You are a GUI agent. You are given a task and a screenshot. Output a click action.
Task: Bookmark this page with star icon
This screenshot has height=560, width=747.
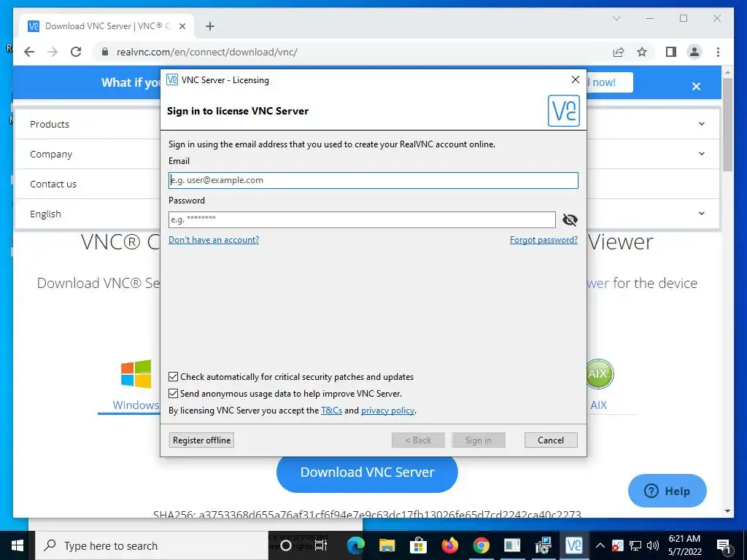pyautogui.click(x=642, y=52)
